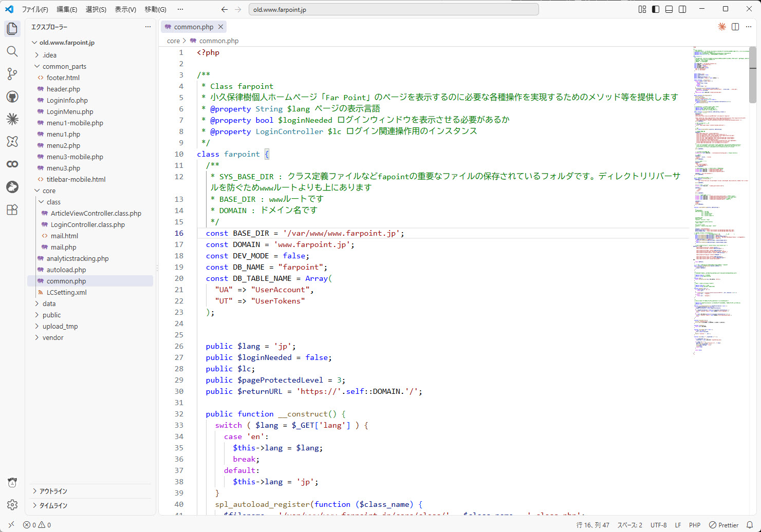Collapse the class folder

point(90,202)
